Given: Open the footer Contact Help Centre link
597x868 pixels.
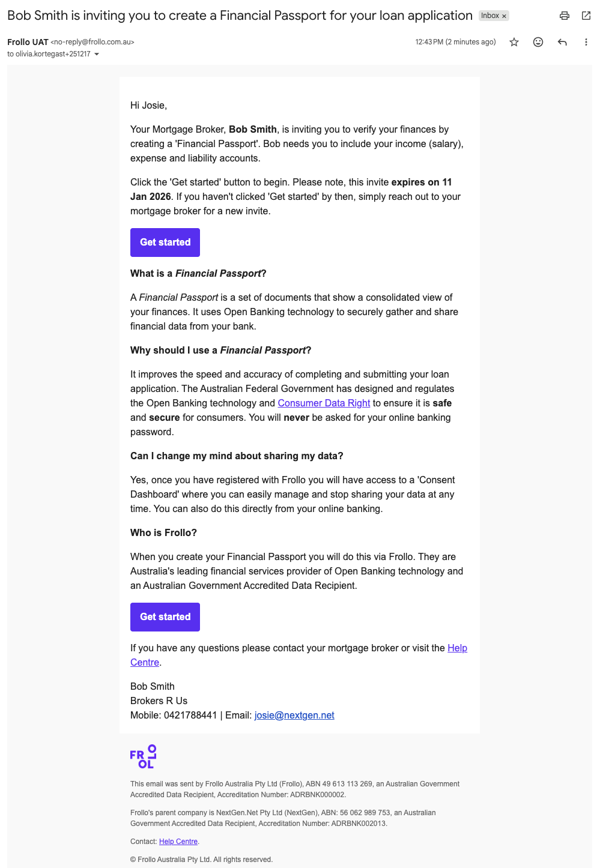Looking at the screenshot, I should click(x=178, y=842).
